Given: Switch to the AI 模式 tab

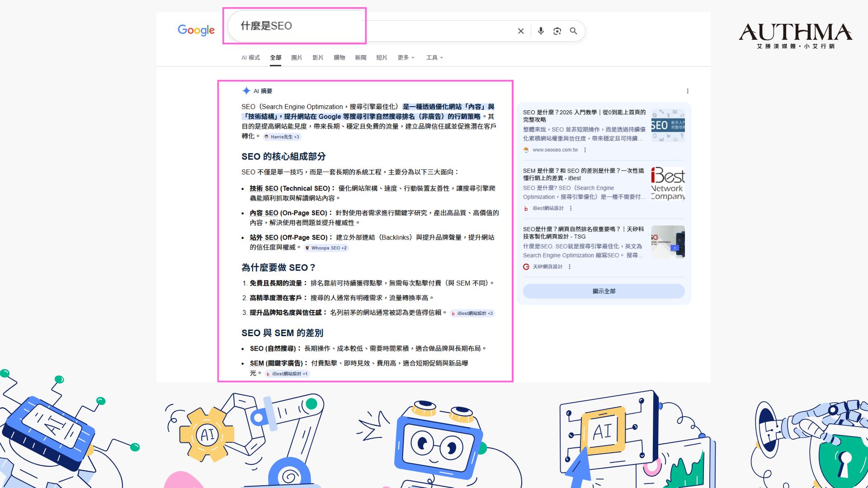Looking at the screenshot, I should click(x=250, y=57).
